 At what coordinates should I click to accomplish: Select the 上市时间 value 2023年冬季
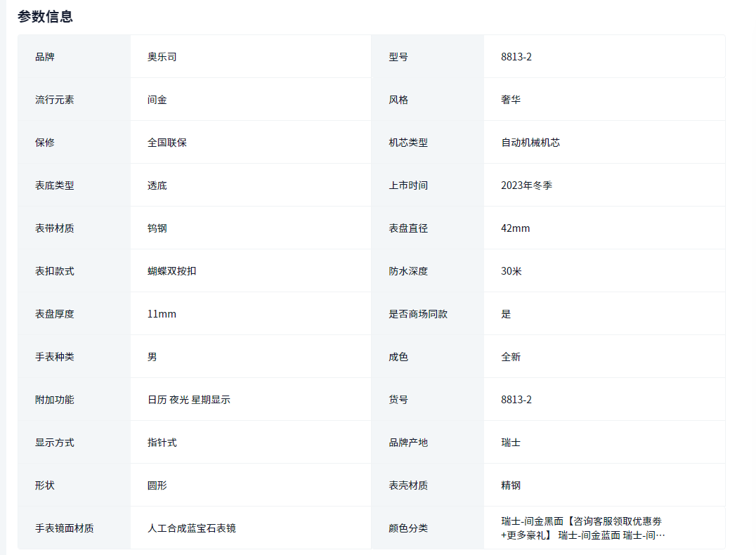(x=526, y=185)
